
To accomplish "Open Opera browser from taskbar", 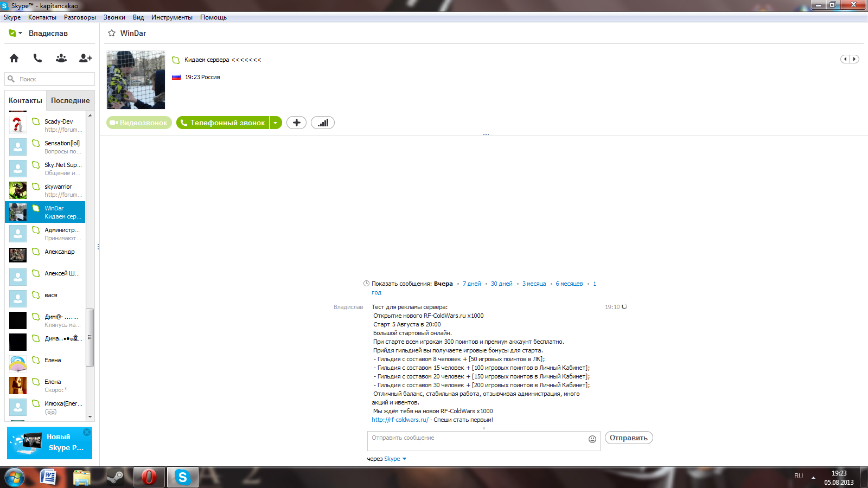I will (149, 477).
